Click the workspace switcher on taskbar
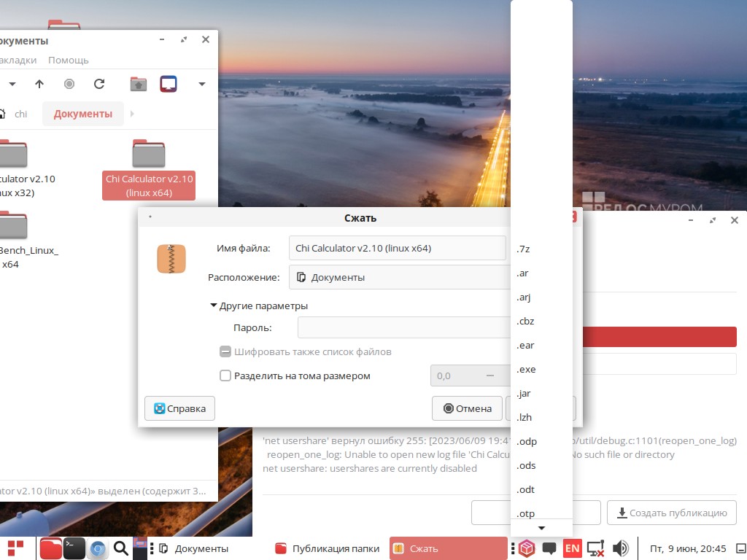This screenshot has width=747, height=560. (140, 548)
